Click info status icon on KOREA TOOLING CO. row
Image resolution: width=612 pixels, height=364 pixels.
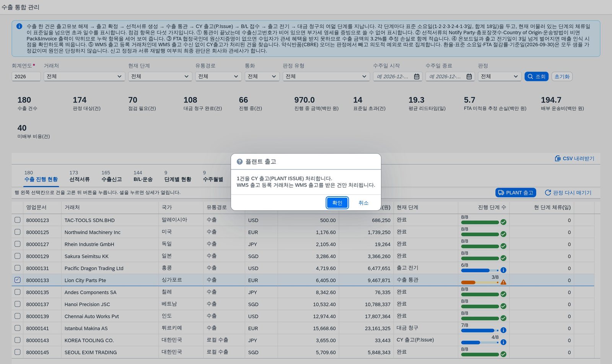click(503, 342)
